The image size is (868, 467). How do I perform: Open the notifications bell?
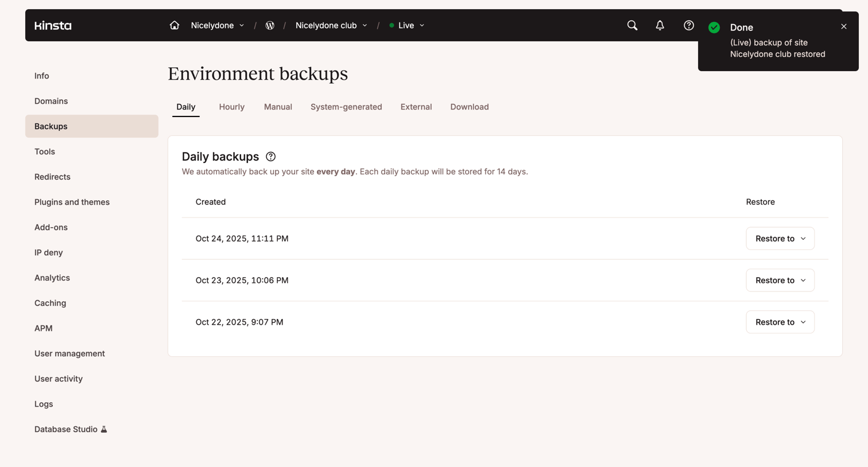660,25
